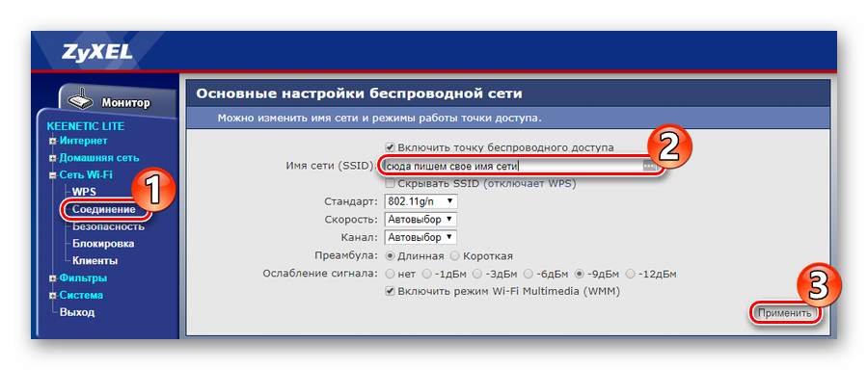Expand the Система tree node
The width and height of the screenshot is (868, 370).
[x=53, y=296]
